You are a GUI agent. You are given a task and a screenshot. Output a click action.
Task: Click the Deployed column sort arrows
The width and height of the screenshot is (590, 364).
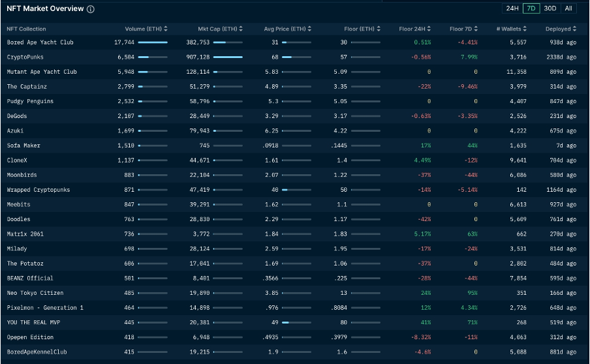(x=574, y=29)
